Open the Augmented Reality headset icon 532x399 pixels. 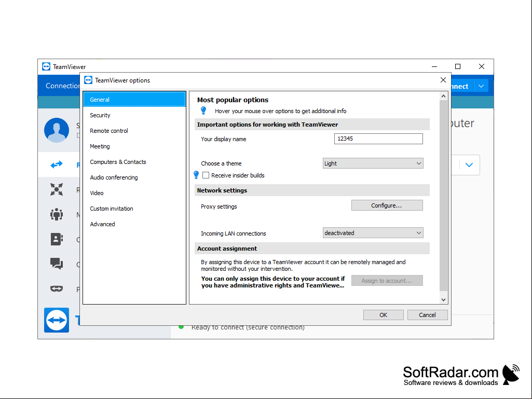pos(57,288)
